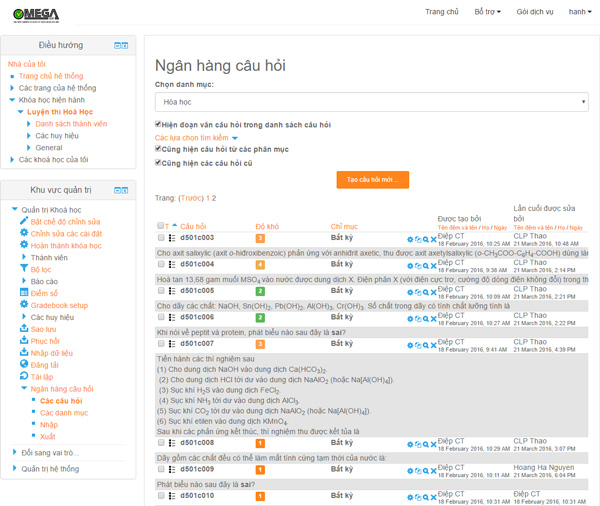The width and height of the screenshot is (600, 506).
Task: Go to page 2 of questions
Action: (214, 198)
